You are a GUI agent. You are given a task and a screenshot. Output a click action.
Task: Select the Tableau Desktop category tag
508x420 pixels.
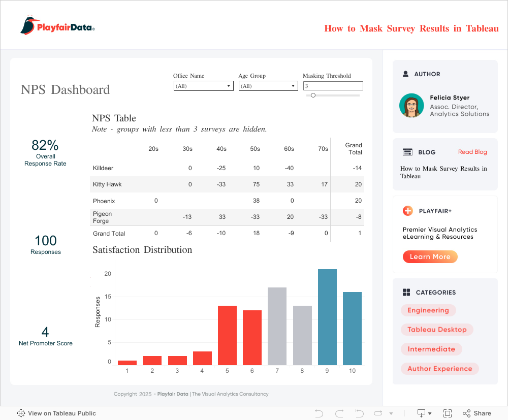click(x=437, y=330)
